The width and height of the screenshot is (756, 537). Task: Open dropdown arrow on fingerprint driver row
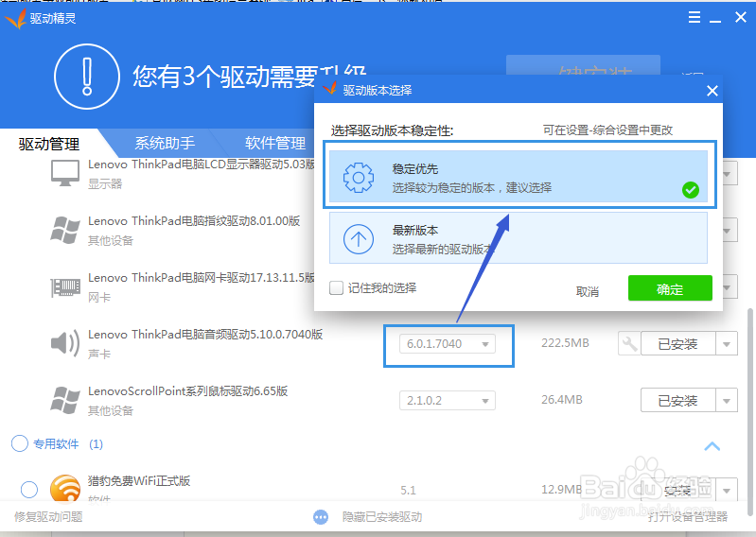(730, 231)
